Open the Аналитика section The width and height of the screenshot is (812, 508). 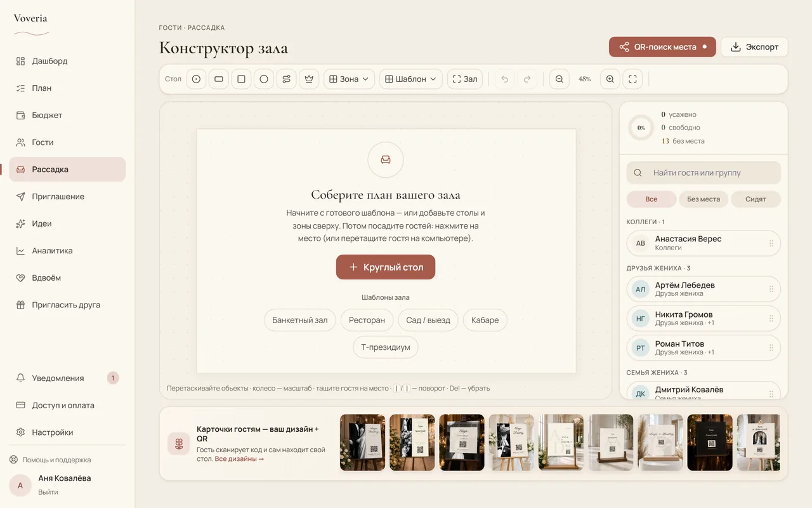[x=67, y=251]
